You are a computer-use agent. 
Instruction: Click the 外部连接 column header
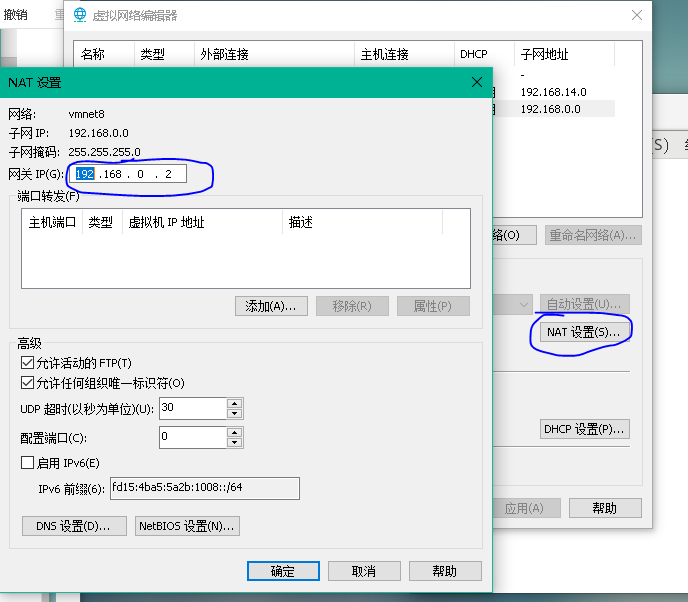[274, 54]
